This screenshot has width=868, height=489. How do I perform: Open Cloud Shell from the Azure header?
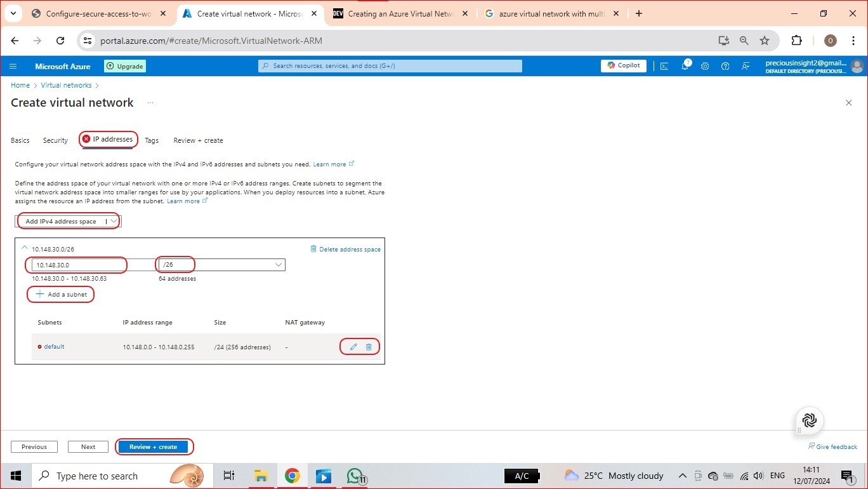tap(664, 66)
